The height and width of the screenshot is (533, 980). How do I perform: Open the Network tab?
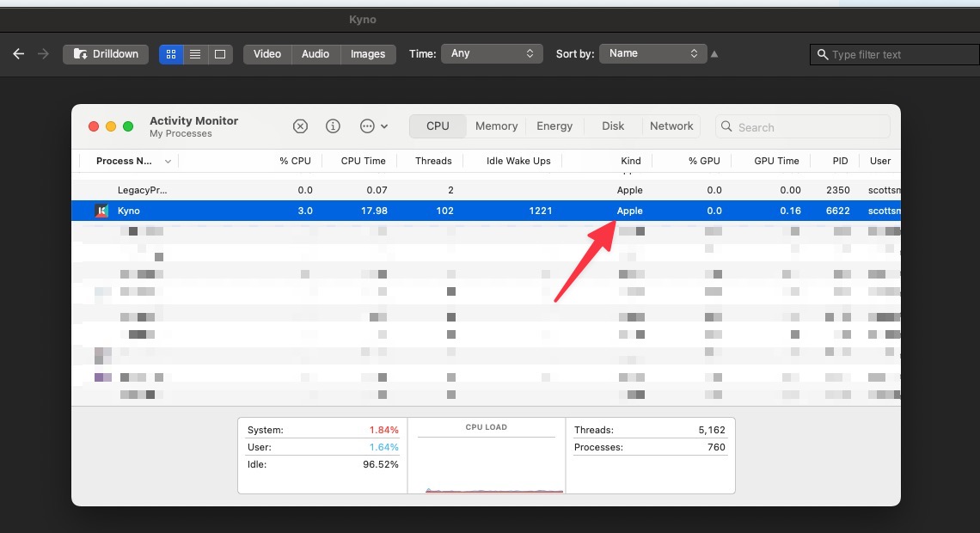(x=671, y=126)
